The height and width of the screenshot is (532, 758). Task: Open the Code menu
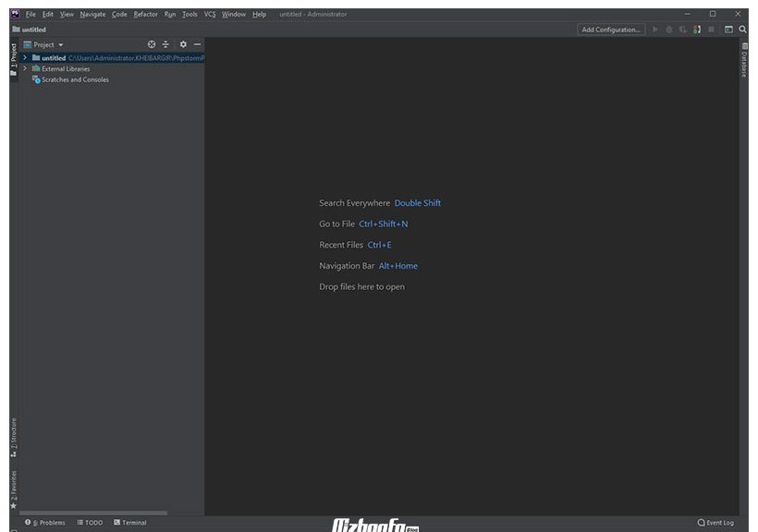pos(119,14)
